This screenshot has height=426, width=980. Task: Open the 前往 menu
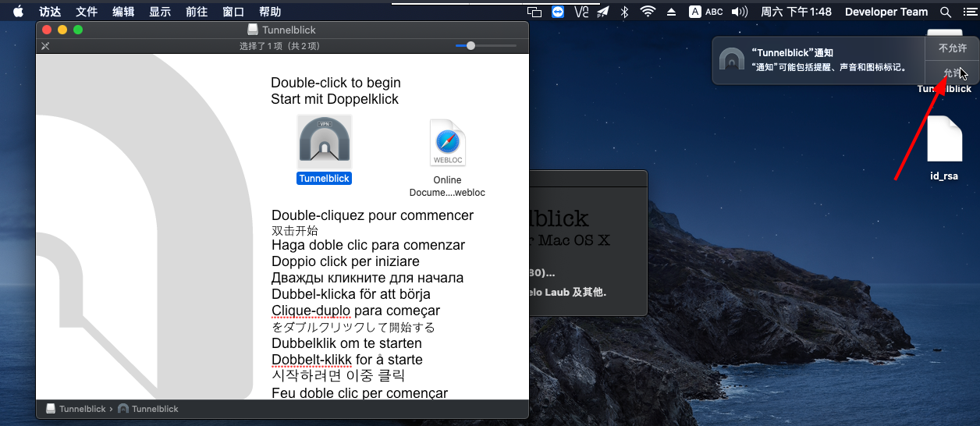197,12
